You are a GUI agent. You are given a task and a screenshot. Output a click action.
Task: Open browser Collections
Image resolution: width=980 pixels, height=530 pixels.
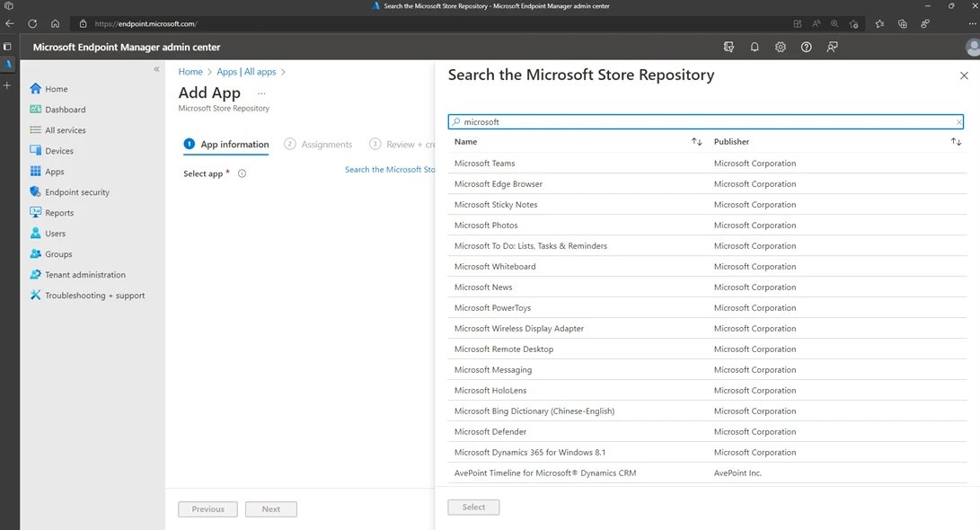(x=903, y=24)
